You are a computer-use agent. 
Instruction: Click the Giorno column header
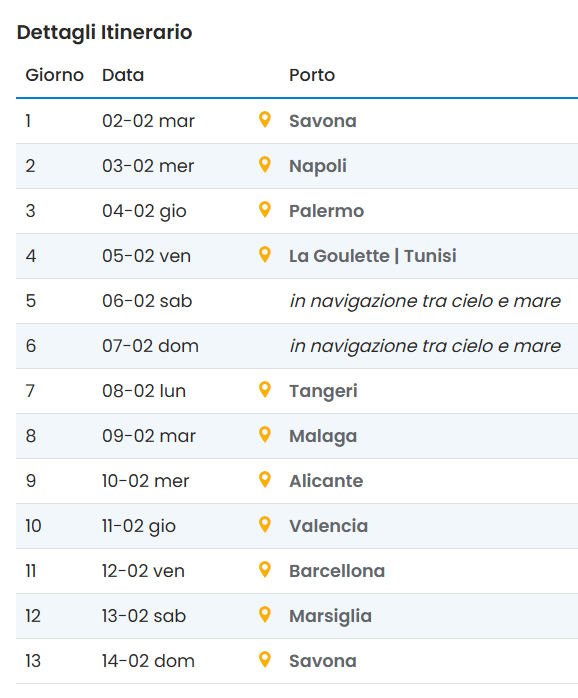pos(54,75)
